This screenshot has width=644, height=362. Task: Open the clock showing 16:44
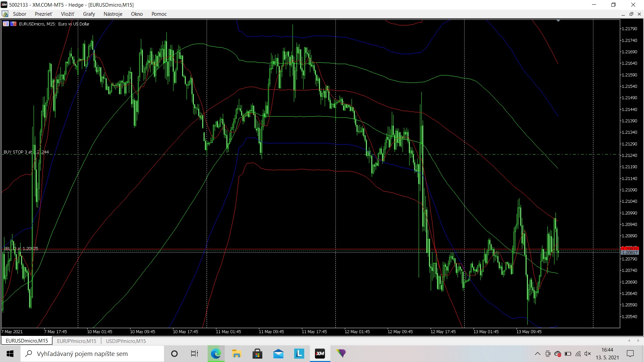(607, 354)
